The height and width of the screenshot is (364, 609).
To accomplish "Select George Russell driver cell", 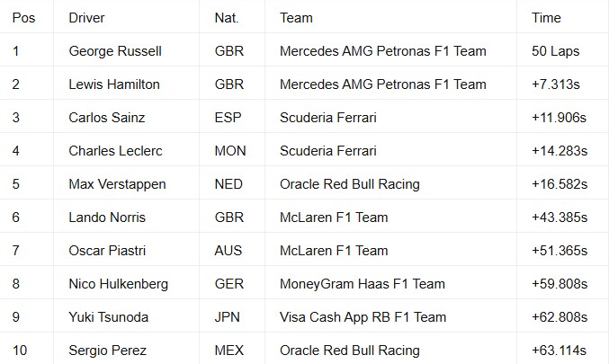I will pyautogui.click(x=126, y=51).
